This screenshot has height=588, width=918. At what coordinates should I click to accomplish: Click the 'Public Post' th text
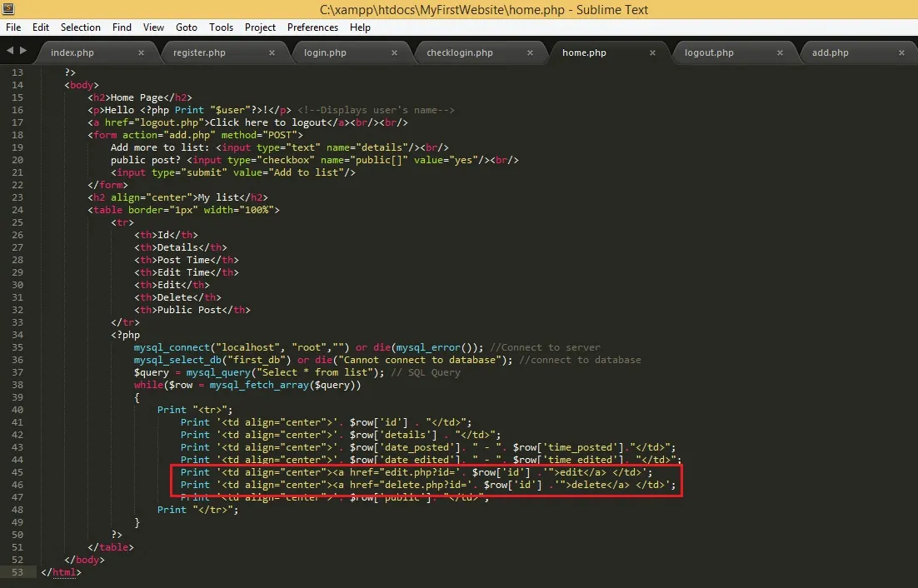click(x=189, y=310)
